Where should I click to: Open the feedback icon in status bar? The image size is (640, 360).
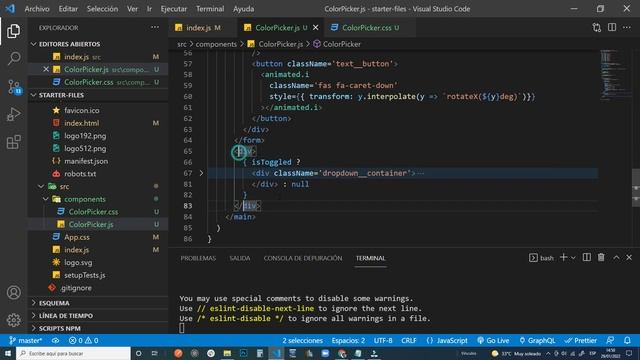click(x=610, y=340)
